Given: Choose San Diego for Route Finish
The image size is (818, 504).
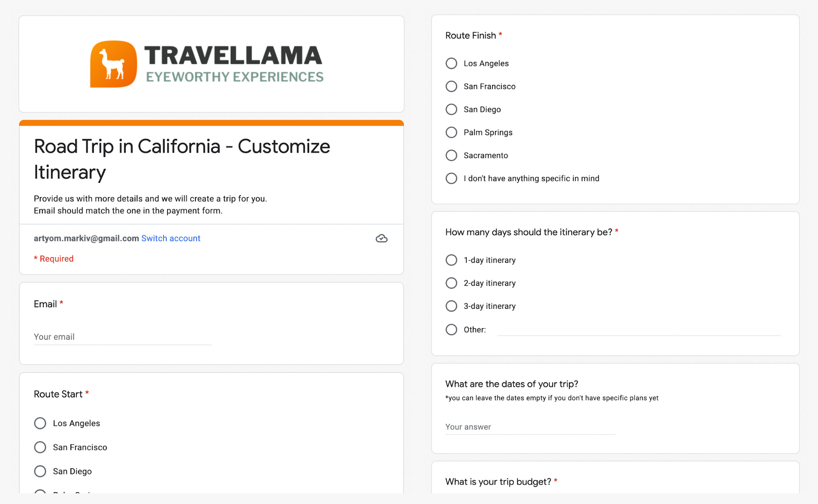Looking at the screenshot, I should click(x=451, y=110).
